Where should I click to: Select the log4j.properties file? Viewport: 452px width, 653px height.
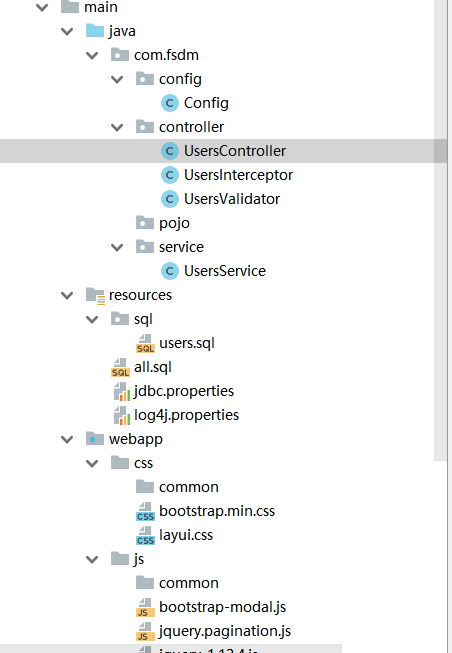(x=186, y=415)
